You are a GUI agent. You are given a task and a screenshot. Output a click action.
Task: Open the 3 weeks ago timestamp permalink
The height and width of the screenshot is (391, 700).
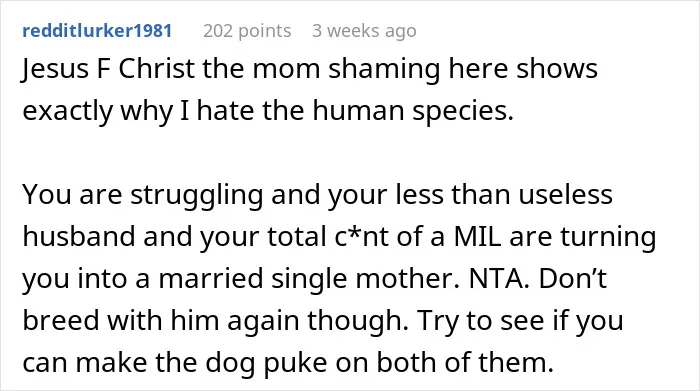(x=364, y=31)
